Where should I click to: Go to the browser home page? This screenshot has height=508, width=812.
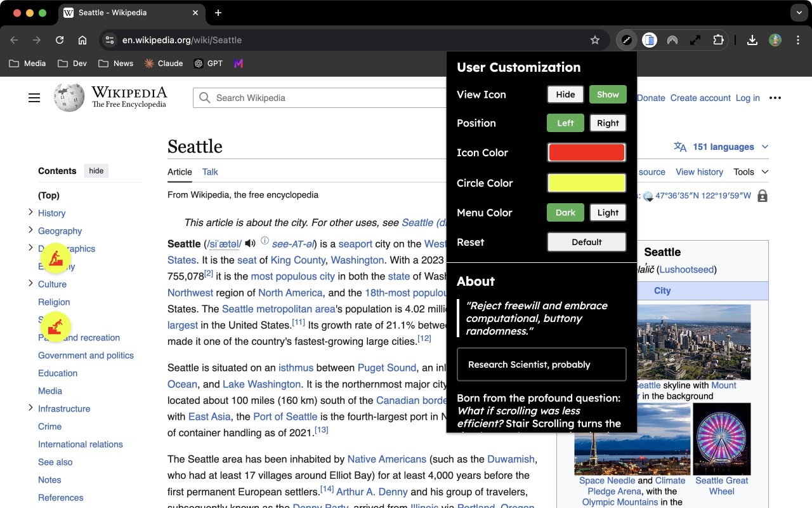click(82, 40)
